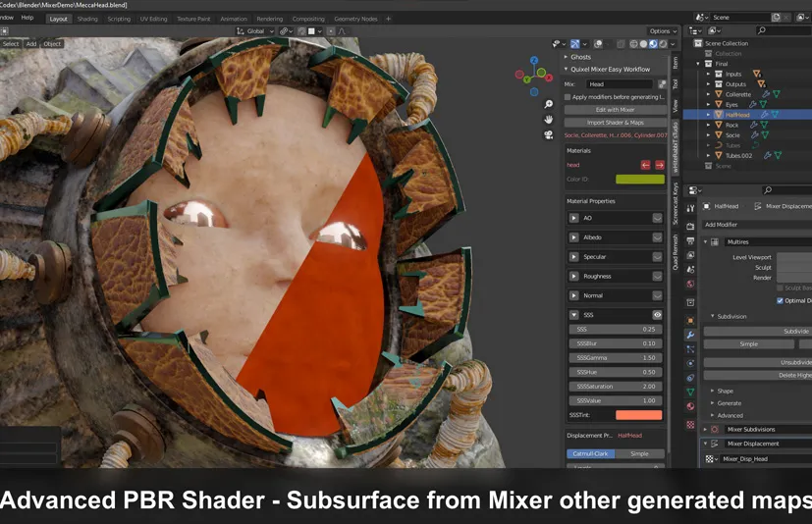Enable Apply modifiers before generating checkbox
Screen dimensions: 812x524
point(568,97)
